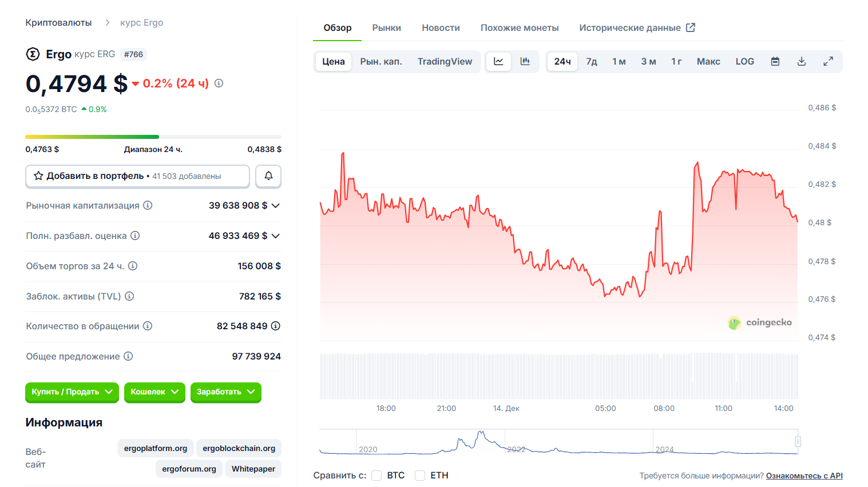The height and width of the screenshot is (487, 868).
Task: Expand chart to fullscreen
Action: pyautogui.click(x=827, y=62)
